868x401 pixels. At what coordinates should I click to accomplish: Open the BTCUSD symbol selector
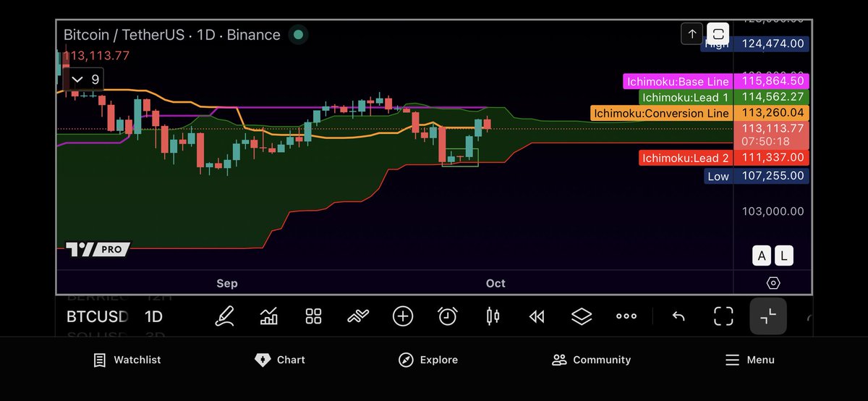pos(98,316)
